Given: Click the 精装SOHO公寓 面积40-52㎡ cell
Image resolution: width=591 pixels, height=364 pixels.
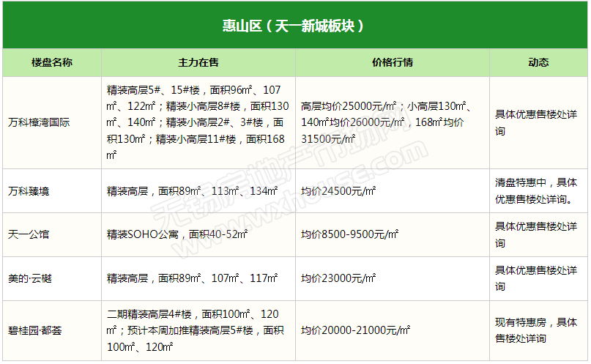Looking at the screenshot, I should [177, 235].
